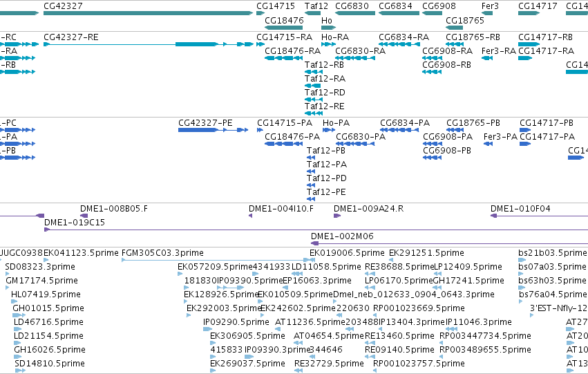Screen dimensions: 588x374
Task: Click transcript CG42327-RE
Action: pyautogui.click(x=71, y=37)
